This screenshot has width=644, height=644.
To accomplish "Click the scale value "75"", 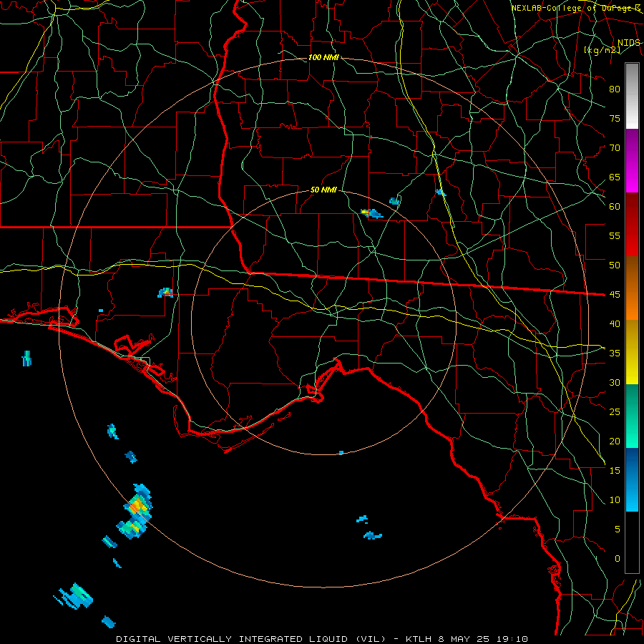I will (615, 118).
